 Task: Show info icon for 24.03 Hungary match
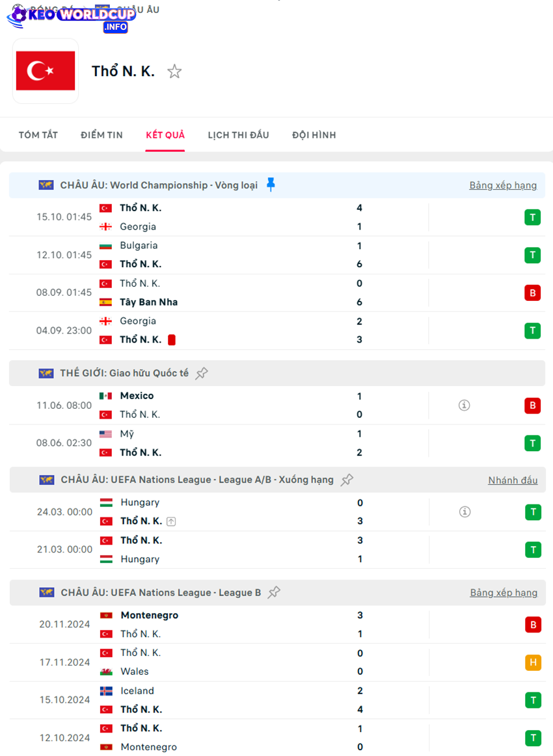pos(465,512)
